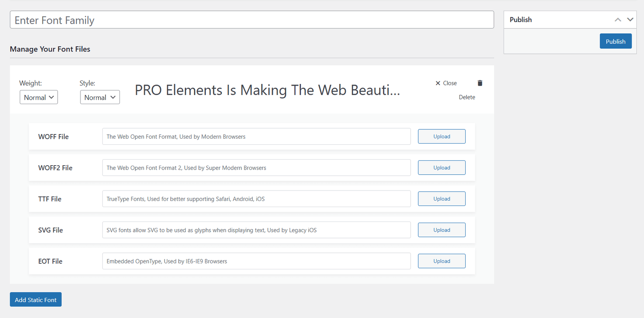Open the Style dropdown
The width and height of the screenshot is (644, 318).
tap(100, 97)
